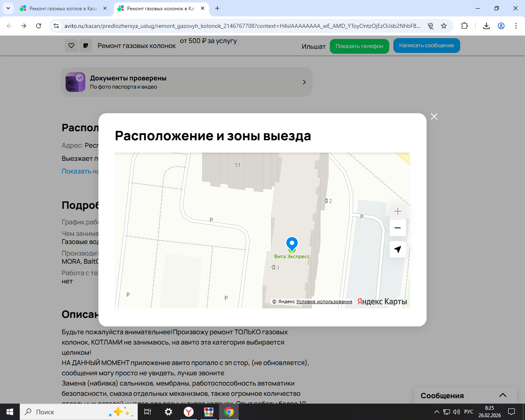Screen dimensions: 525x420
Task: Add listing to favorites with heart icon
Action: pos(71,46)
